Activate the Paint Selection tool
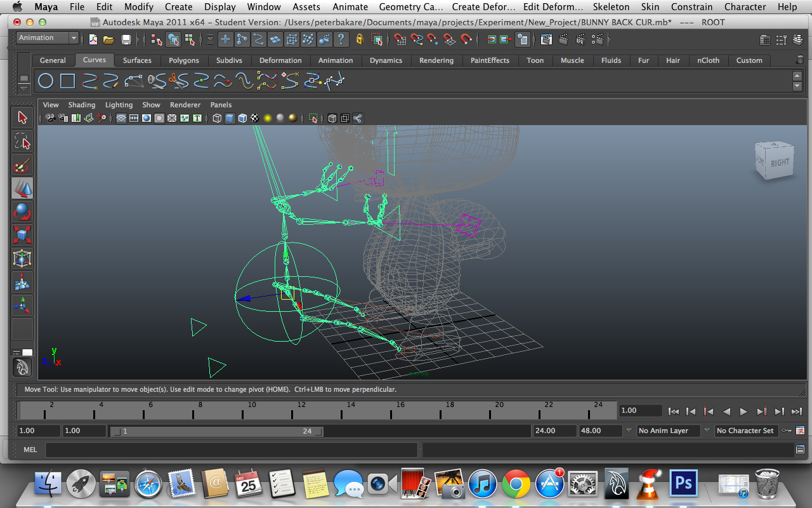 pos(22,165)
